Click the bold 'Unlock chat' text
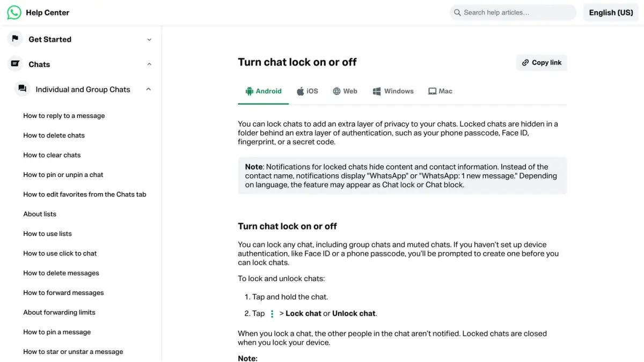 pos(354,314)
